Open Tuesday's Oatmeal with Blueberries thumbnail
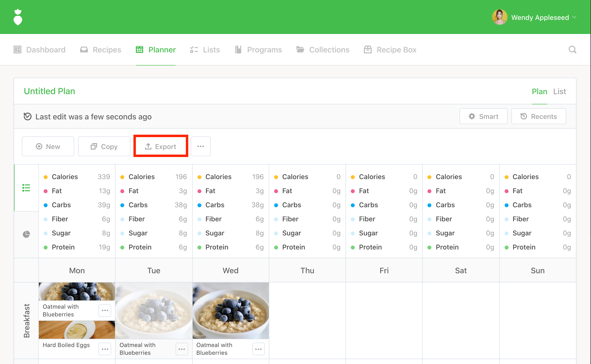Viewport: 591px width, 364px height. coord(154,311)
